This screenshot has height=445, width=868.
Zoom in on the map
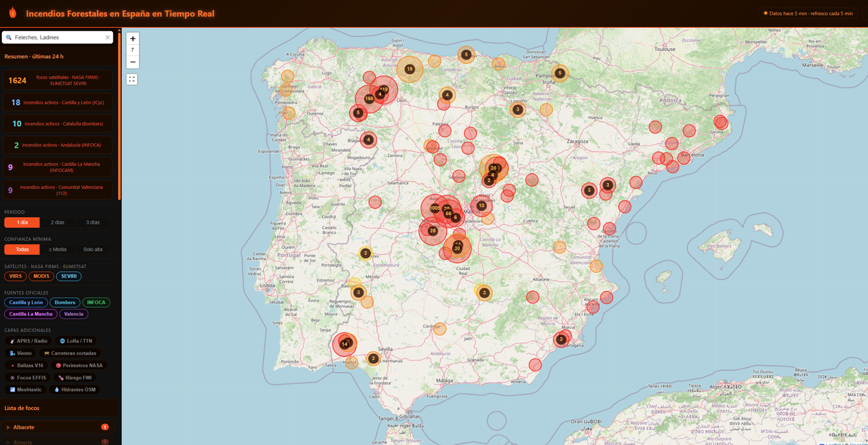(133, 39)
